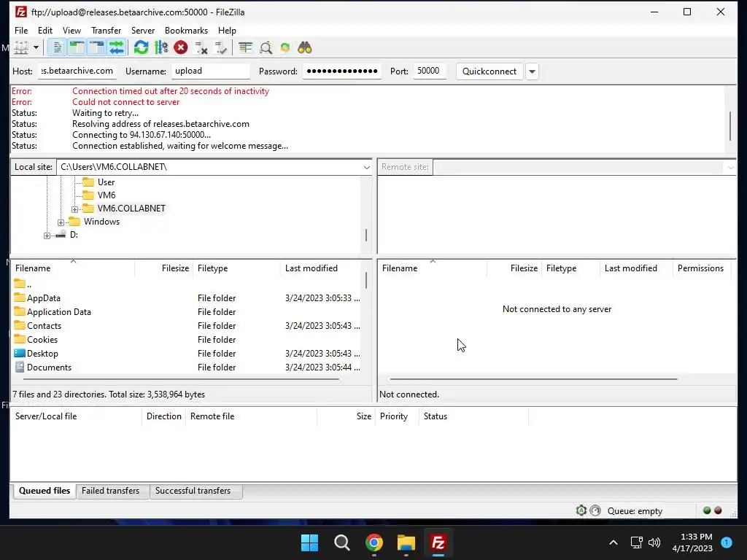The width and height of the screenshot is (747, 560).
Task: Search files recursively with binoculars icon
Action: pos(304,47)
